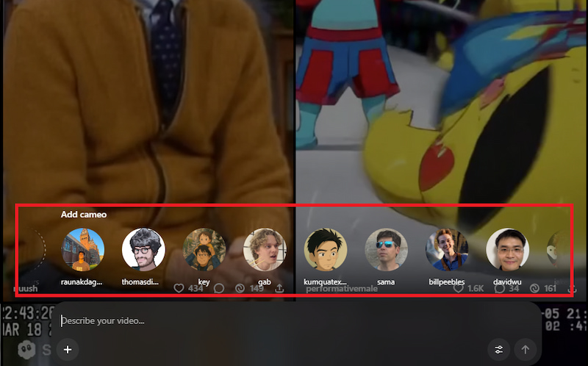This screenshot has height=366, width=588.
Task: Open the yellow cartoon character video
Action: tap(441, 110)
